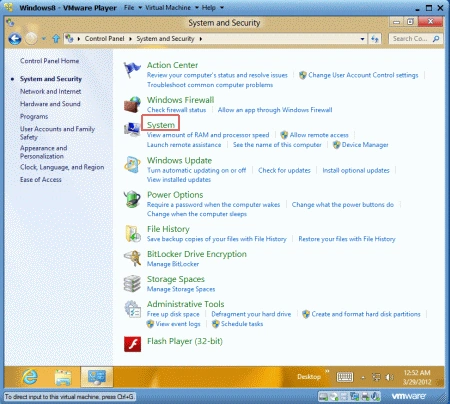The height and width of the screenshot is (404, 450).
Task: Launch Internet Explorer from the taskbar
Action: pyautogui.click(x=30, y=377)
